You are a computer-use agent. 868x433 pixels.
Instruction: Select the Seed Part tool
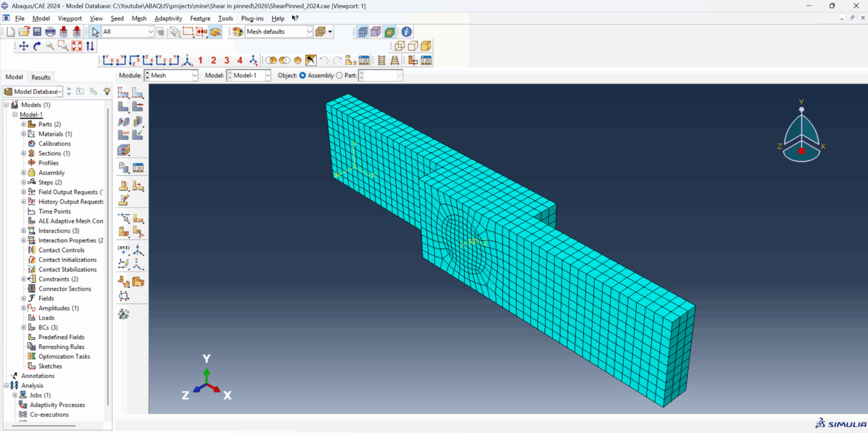123,92
